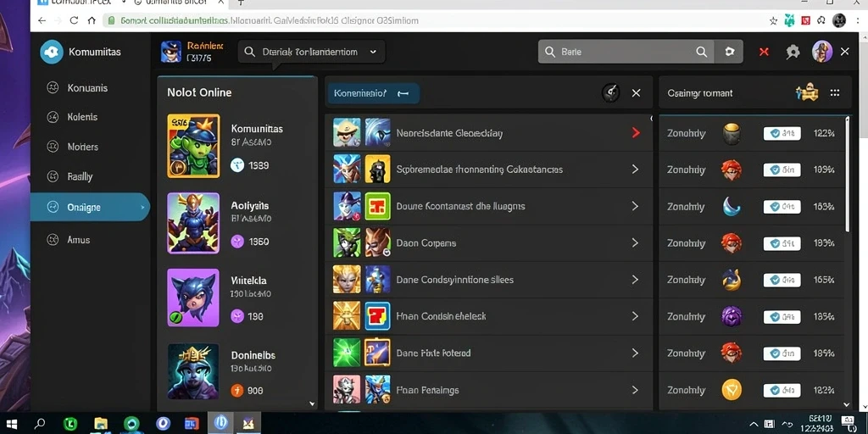Image resolution: width=868 pixels, height=434 pixels.
Task: Click the camera icon beside the Barie search field
Action: coord(730,52)
